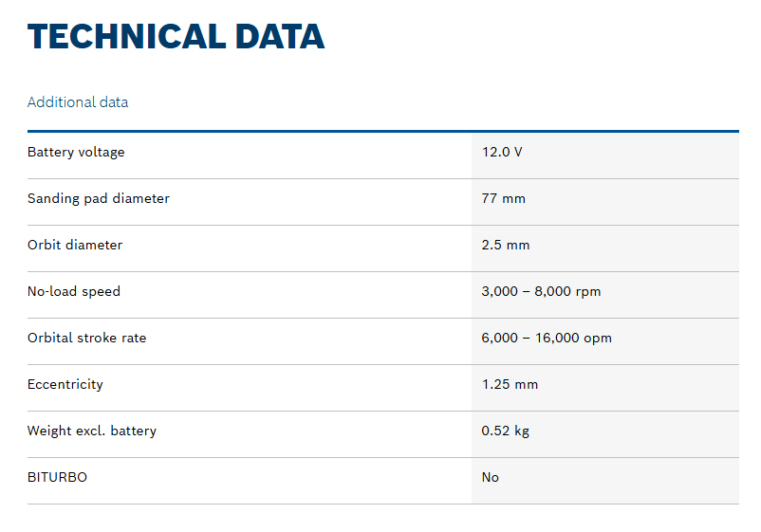Click the 1.25 mm eccentricity value

coord(510,384)
